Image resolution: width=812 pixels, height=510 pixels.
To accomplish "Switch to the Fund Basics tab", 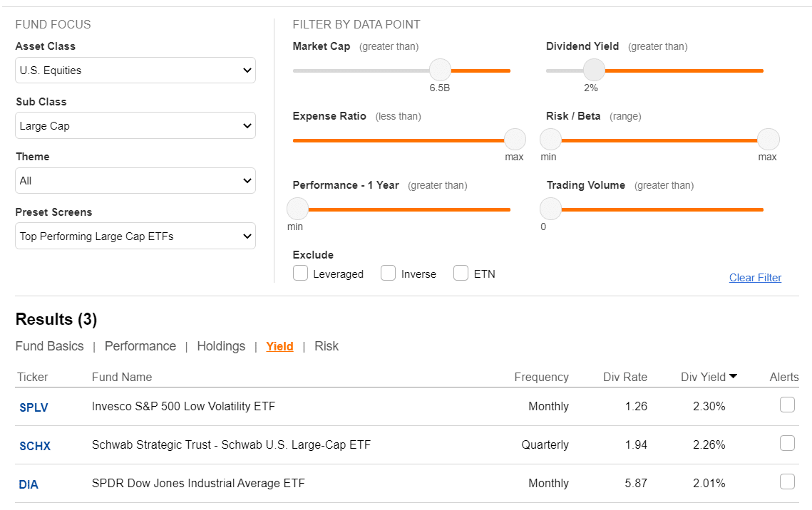I will tap(50, 346).
